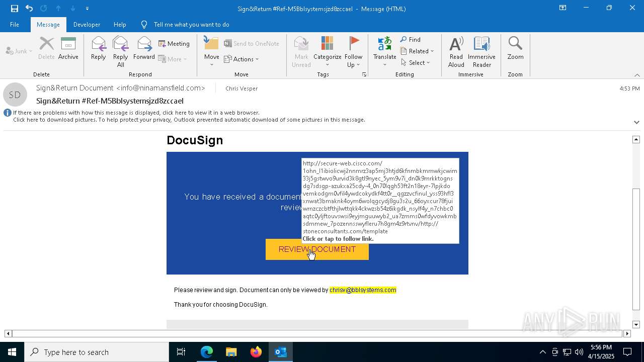Click the Reply All button
This screenshot has width=644, height=362.
pyautogui.click(x=121, y=51)
